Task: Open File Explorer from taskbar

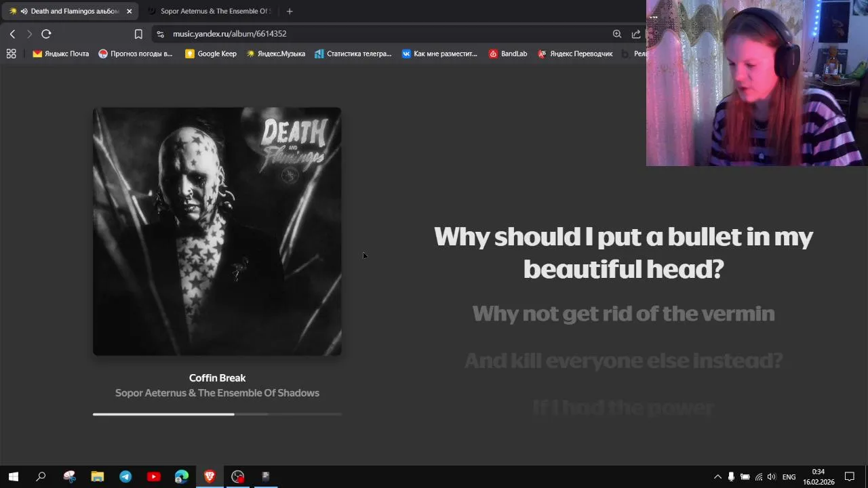Action: pos(98,476)
